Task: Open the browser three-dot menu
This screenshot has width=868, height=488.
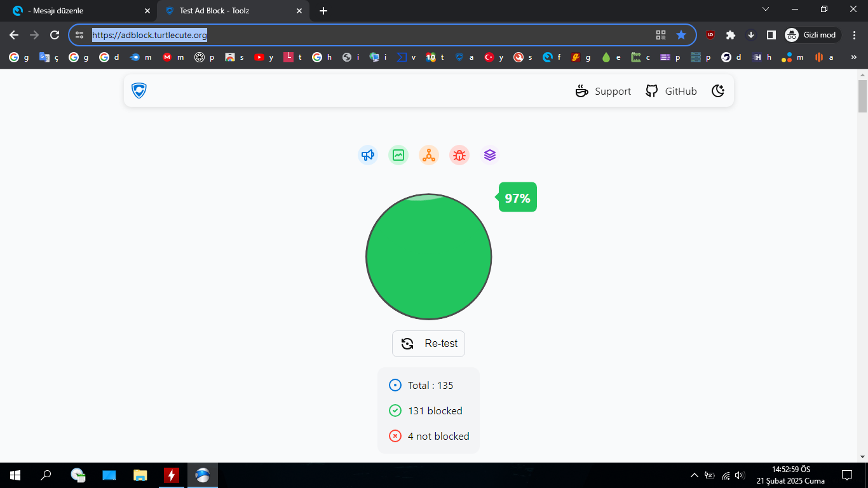Action: (855, 35)
